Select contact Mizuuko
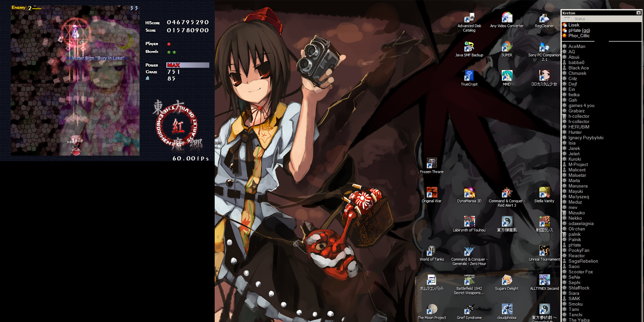 point(576,213)
